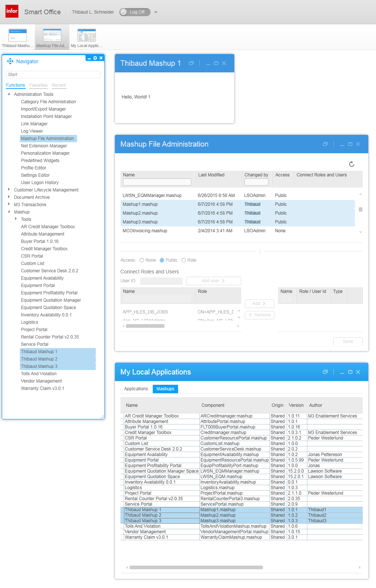The height and width of the screenshot is (588, 376).
Task: Select the Public access radio button
Action: [x=162, y=260]
